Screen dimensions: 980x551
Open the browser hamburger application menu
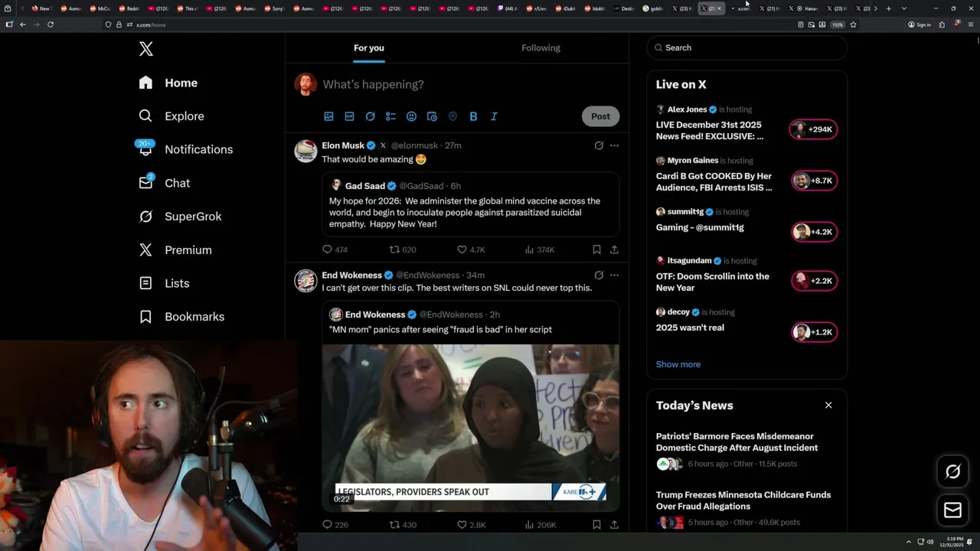[x=969, y=24]
